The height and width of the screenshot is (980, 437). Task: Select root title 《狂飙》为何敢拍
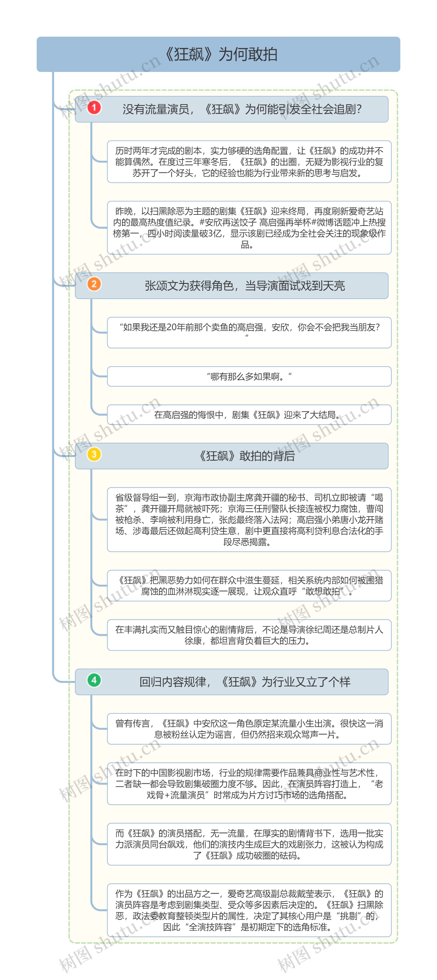tap(218, 54)
